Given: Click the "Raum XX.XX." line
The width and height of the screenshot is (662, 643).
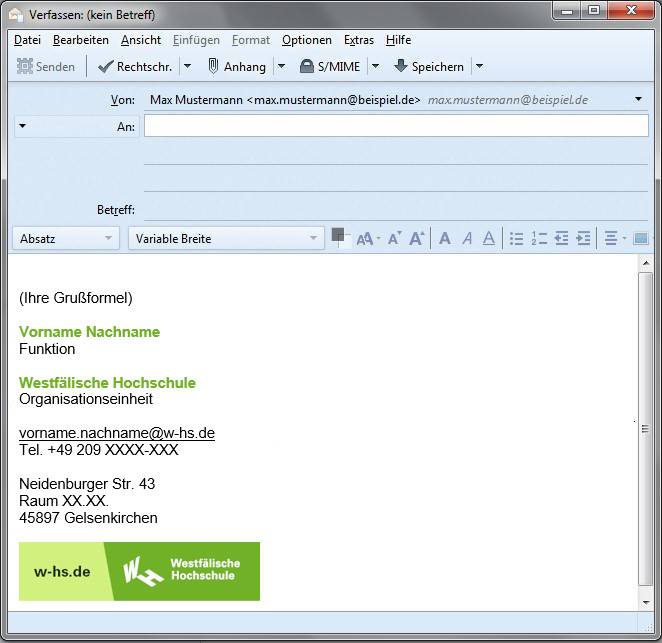Looking at the screenshot, I should (64, 501).
